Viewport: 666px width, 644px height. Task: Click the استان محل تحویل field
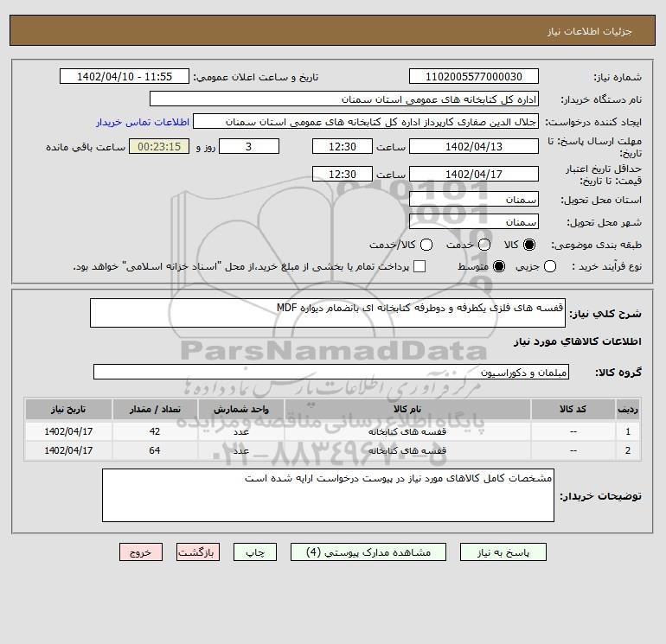(x=474, y=199)
